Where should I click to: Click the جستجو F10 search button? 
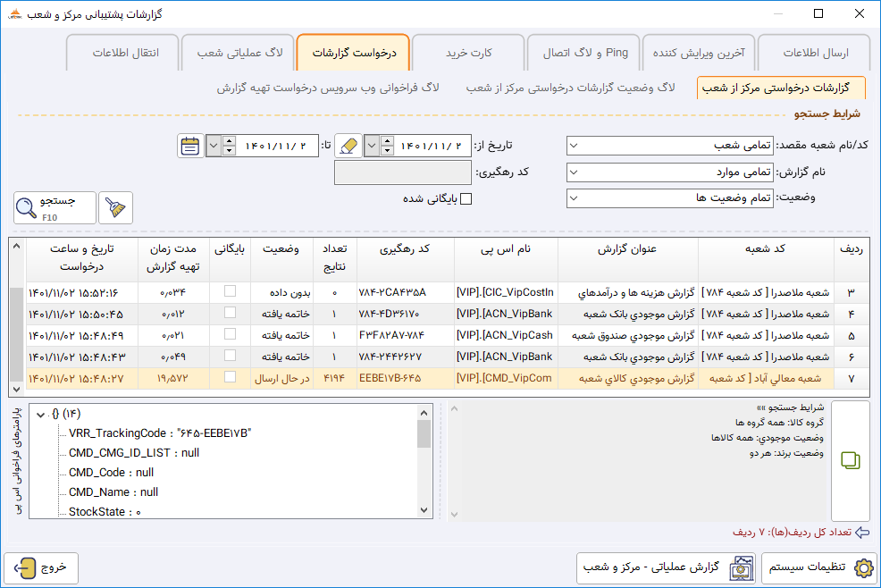pyautogui.click(x=55, y=207)
